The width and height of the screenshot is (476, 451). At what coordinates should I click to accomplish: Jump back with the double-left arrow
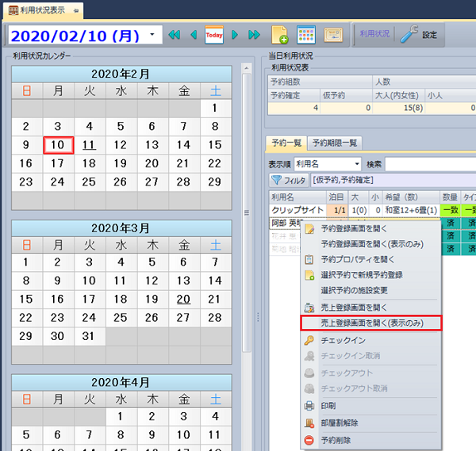[x=175, y=35]
